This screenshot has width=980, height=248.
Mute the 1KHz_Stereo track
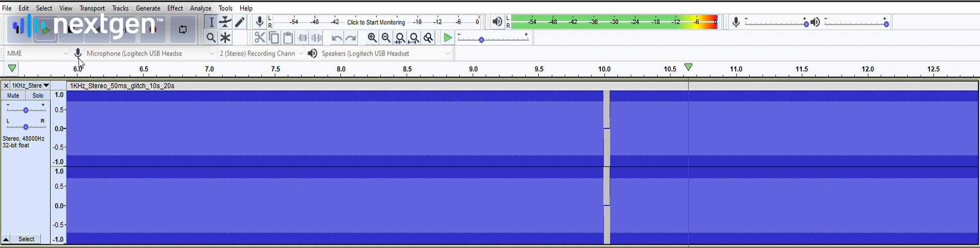(13, 95)
